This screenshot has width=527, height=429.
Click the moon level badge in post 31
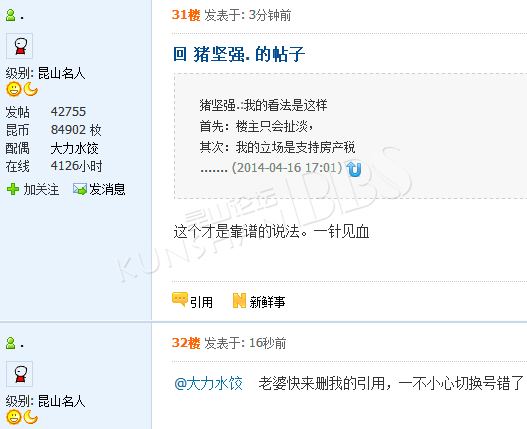point(30,89)
